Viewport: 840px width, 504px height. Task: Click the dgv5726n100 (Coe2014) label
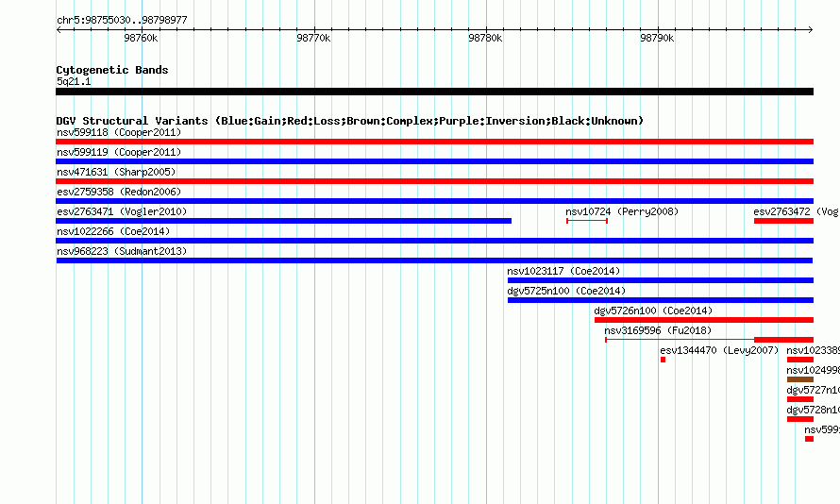[653, 311]
